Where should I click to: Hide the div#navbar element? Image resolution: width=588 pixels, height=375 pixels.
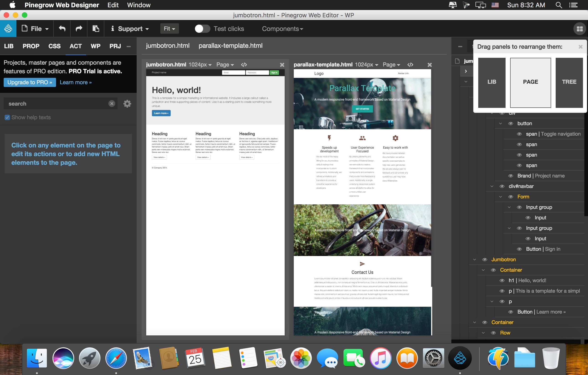point(502,186)
